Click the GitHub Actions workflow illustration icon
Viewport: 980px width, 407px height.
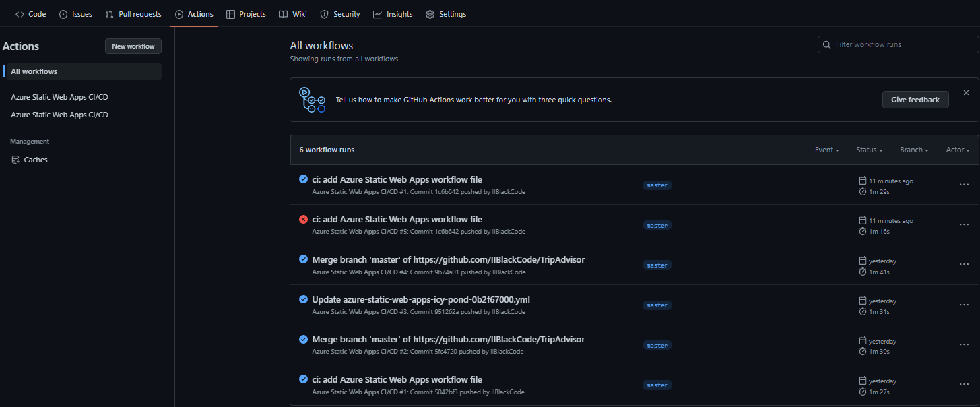tap(313, 100)
